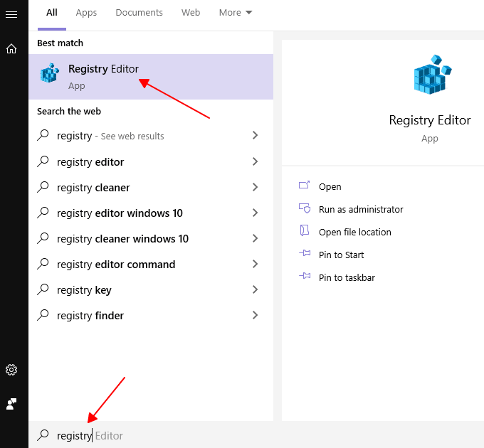Click magnifier icon next to 'registry finder'
The width and height of the screenshot is (484, 448).
(43, 315)
